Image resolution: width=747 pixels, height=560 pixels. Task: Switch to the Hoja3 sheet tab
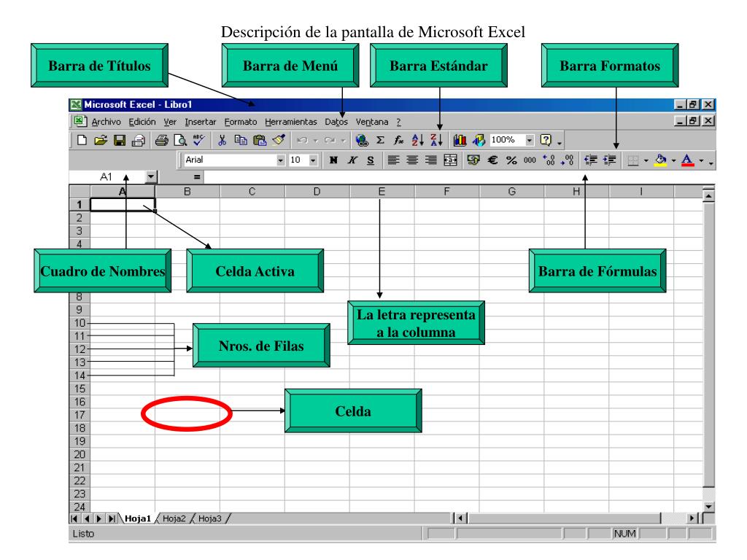[x=209, y=518]
